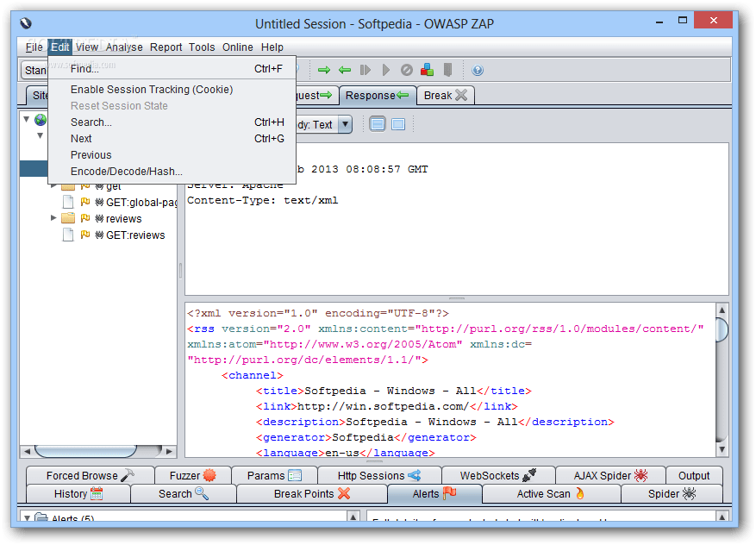This screenshot has height=545, width=756.
Task: Open the Tools menu
Action: (202, 47)
